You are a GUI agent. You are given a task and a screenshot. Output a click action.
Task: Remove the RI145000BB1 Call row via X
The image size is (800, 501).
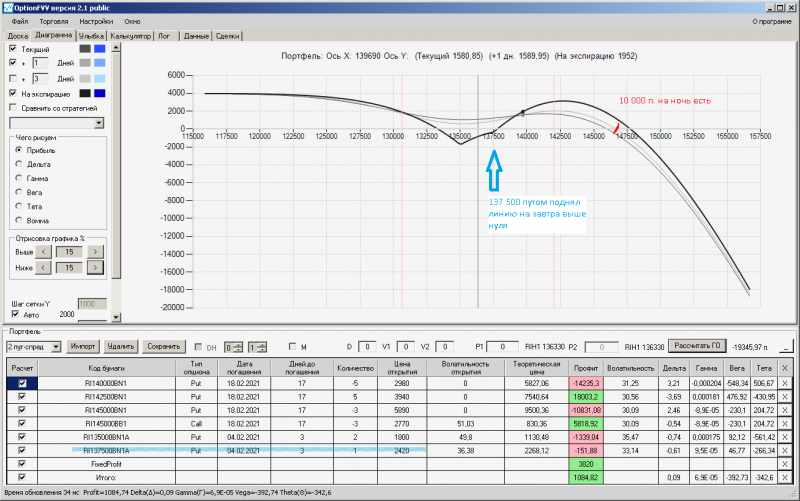(x=785, y=423)
